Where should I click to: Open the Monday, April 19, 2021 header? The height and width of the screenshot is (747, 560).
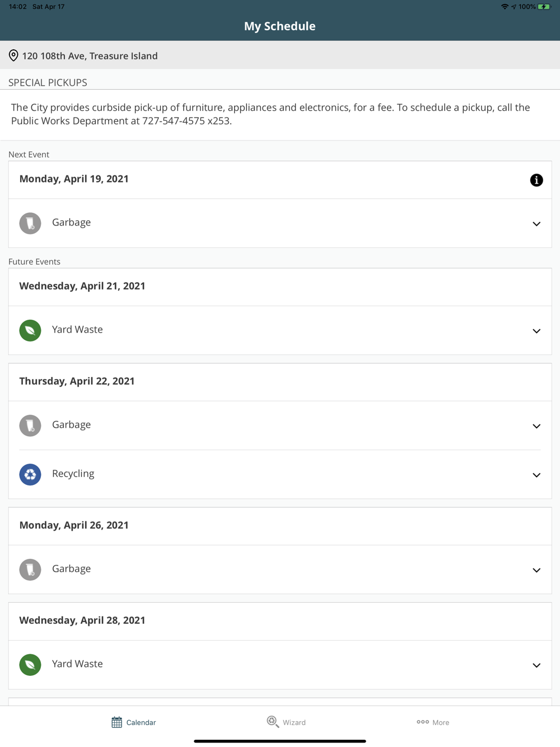point(74,179)
